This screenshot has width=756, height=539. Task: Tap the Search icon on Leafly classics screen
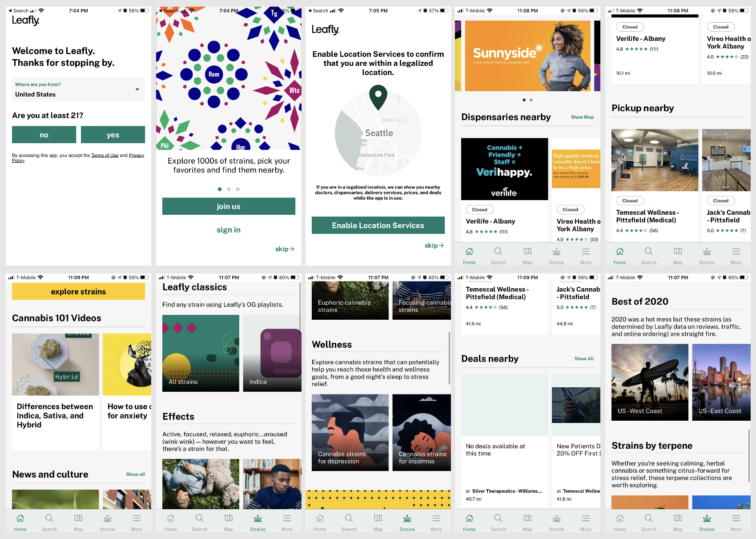[x=200, y=523]
